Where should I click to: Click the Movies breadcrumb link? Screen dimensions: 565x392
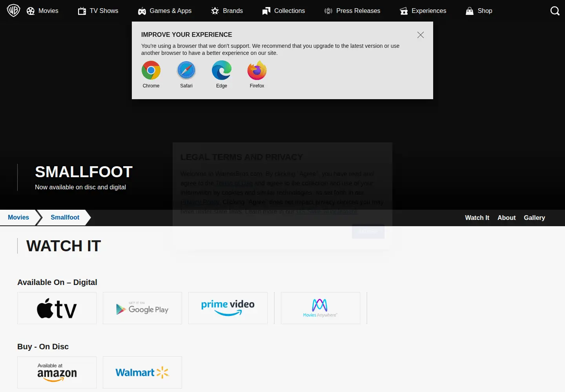pyautogui.click(x=18, y=218)
